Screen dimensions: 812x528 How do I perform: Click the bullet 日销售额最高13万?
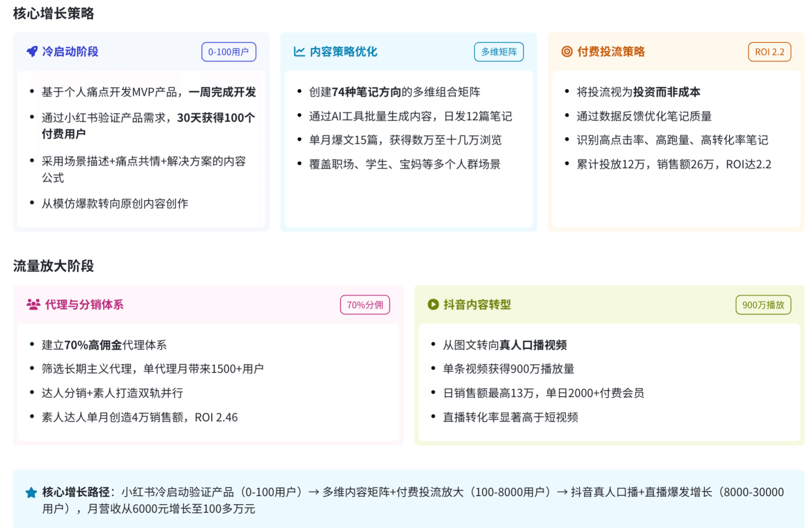(x=544, y=393)
